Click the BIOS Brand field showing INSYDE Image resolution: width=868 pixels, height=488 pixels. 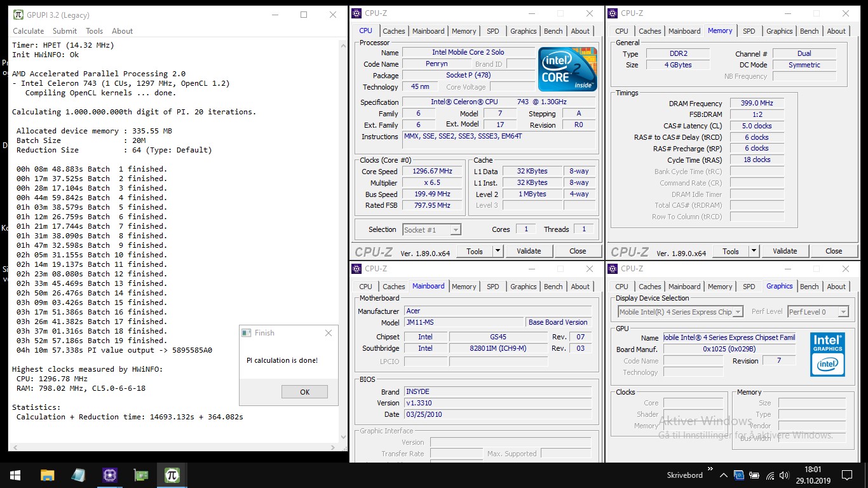click(498, 392)
